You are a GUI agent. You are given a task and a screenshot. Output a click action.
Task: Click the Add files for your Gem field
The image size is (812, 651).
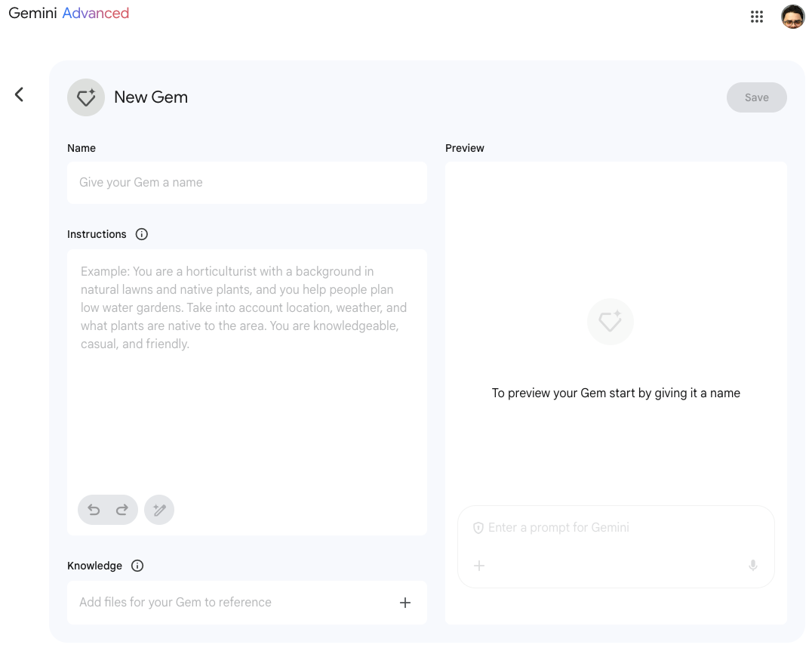[226, 603]
